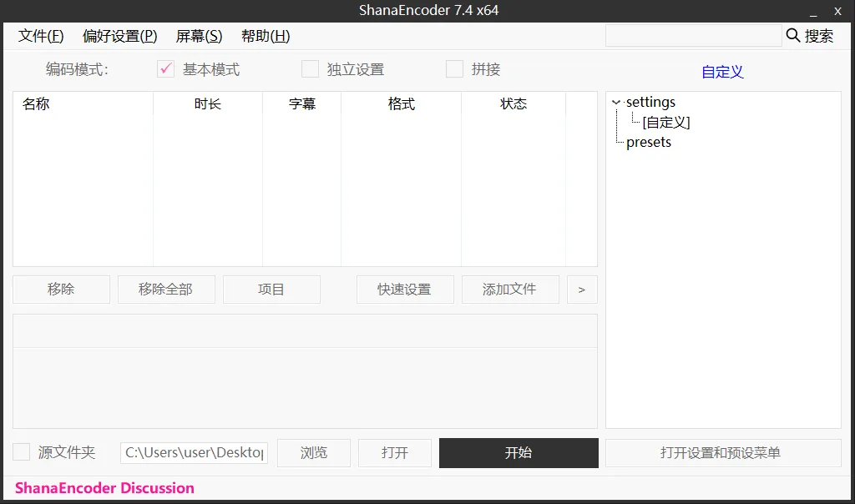Image resolution: width=855 pixels, height=504 pixels.
Task: Select the presets tree item
Action: (x=649, y=142)
